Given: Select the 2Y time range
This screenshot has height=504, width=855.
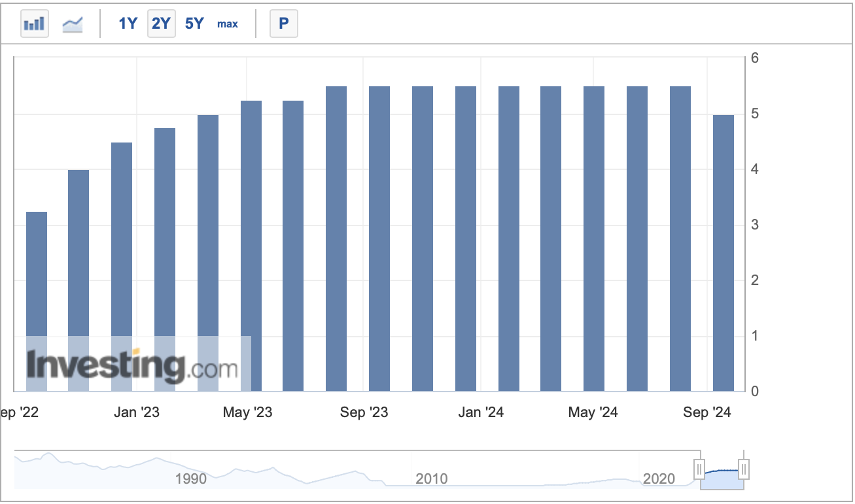Looking at the screenshot, I should [161, 24].
